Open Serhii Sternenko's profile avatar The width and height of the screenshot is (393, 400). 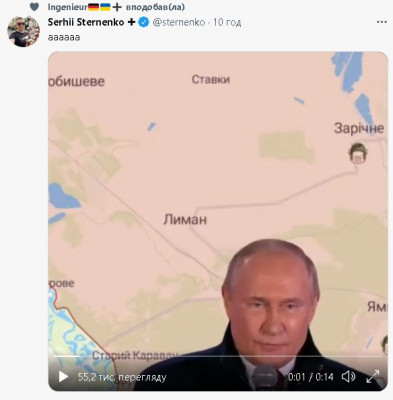coord(23,31)
